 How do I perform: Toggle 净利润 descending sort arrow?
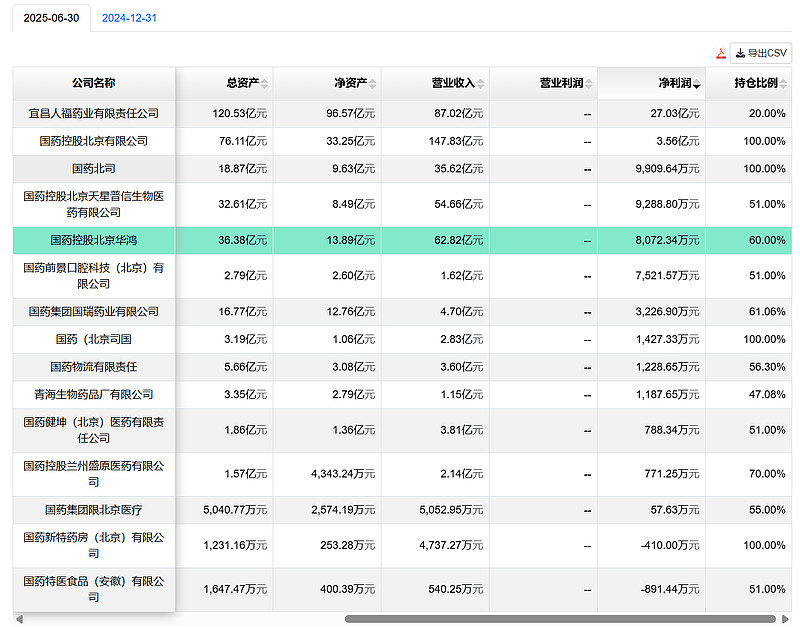click(696, 84)
